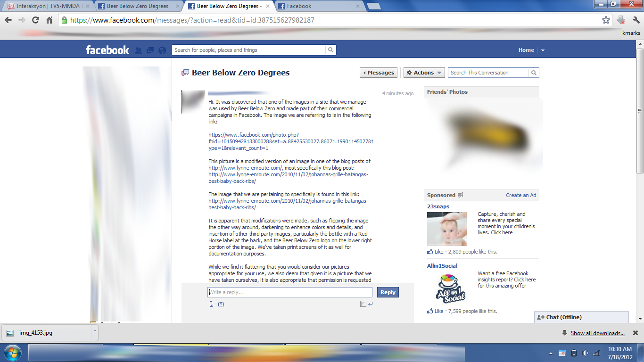Add a photo using the camera icon
Screen dimensions: 644x362
tap(221, 304)
